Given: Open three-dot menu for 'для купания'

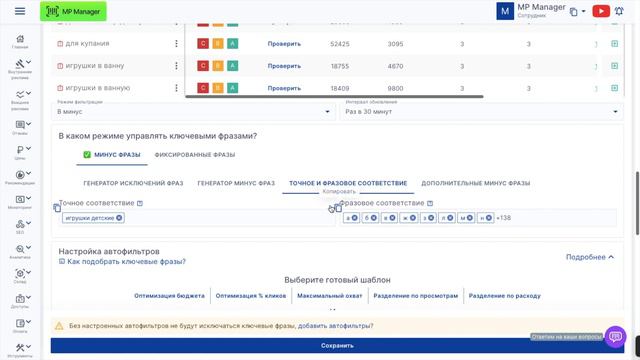Looking at the screenshot, I should click(176, 43).
